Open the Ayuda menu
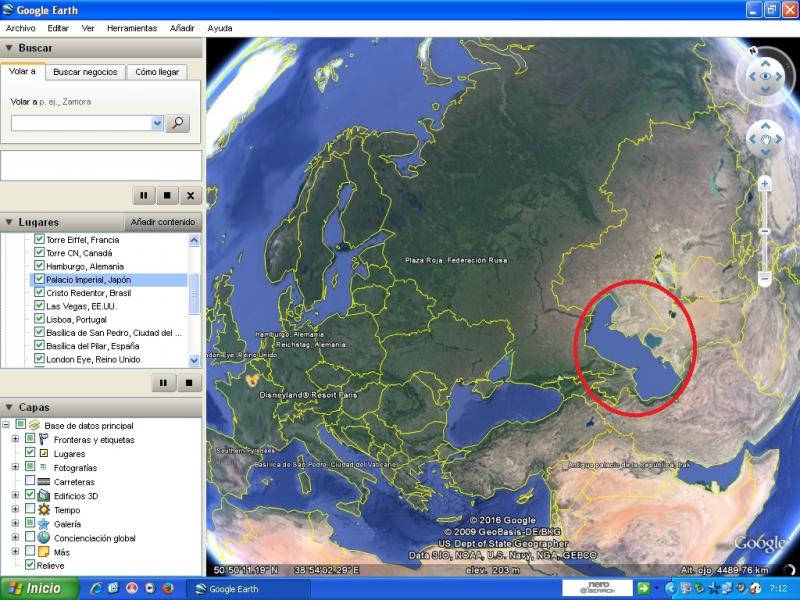Viewport: 800px width, 600px height. pos(220,28)
